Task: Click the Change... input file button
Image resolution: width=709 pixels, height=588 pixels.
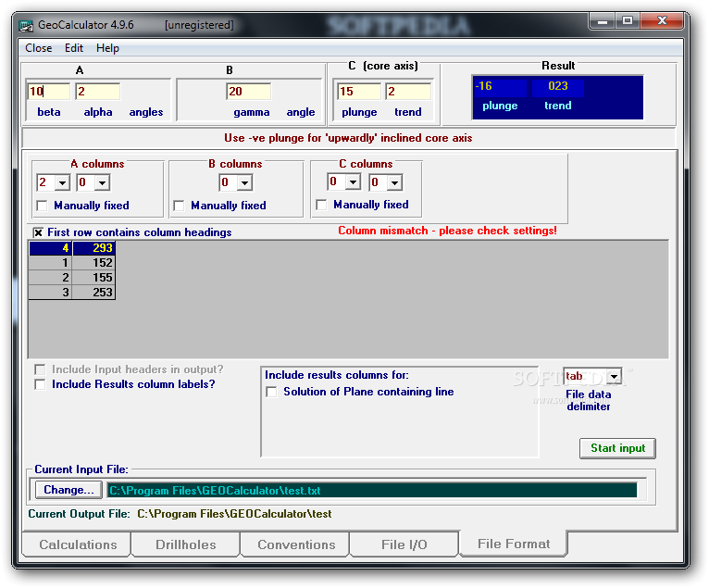Action: point(68,490)
